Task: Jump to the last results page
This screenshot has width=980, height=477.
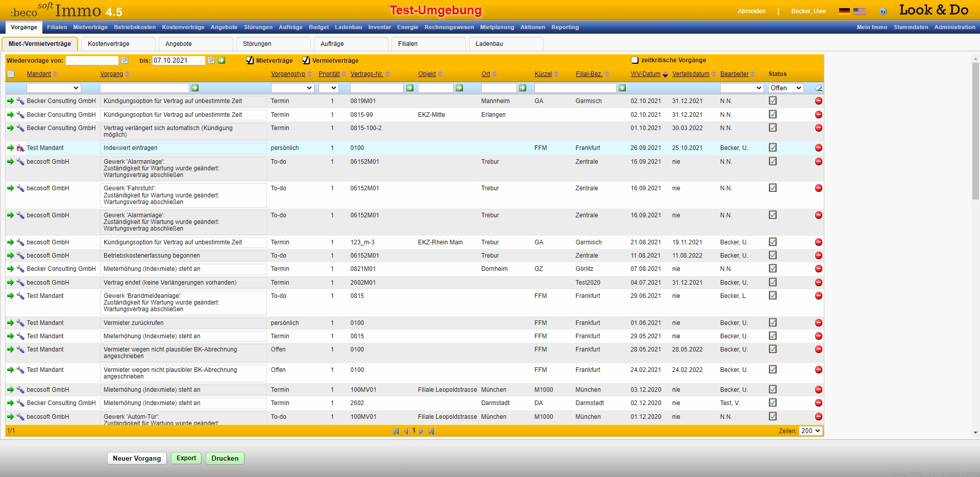Action: click(431, 431)
